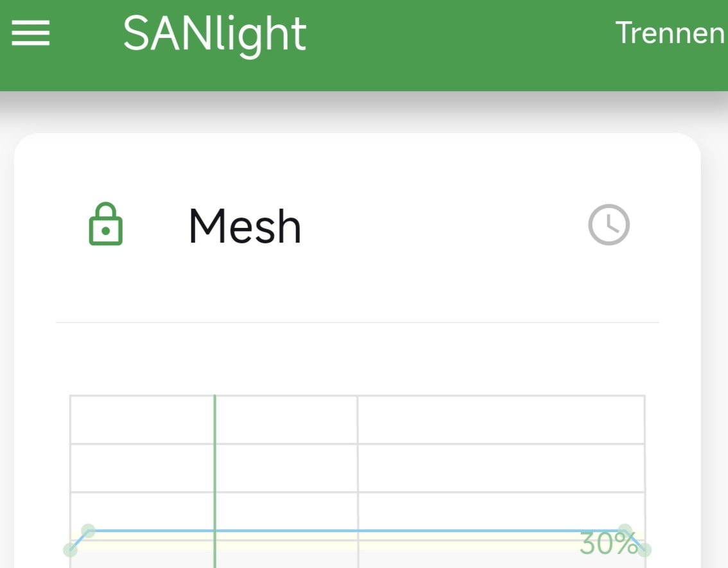The image size is (728, 568).
Task: Click the top-left cell of the schedule chart
Action: [142, 420]
